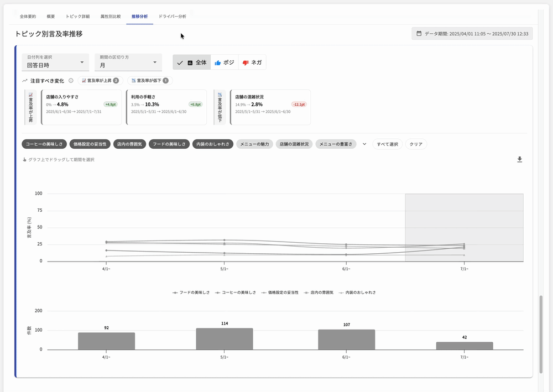Click the フードの美味しさ legend marker
The image size is (553, 392).
coord(175,292)
